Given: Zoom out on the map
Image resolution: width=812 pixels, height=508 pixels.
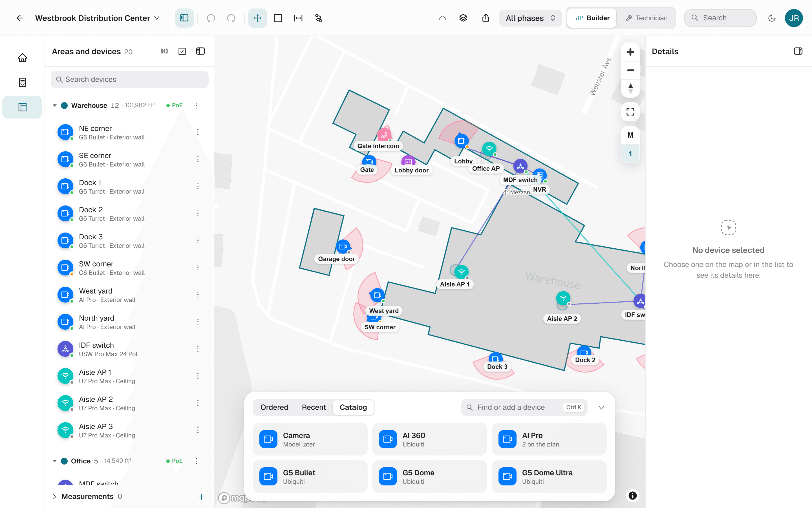Looking at the screenshot, I should [630, 70].
